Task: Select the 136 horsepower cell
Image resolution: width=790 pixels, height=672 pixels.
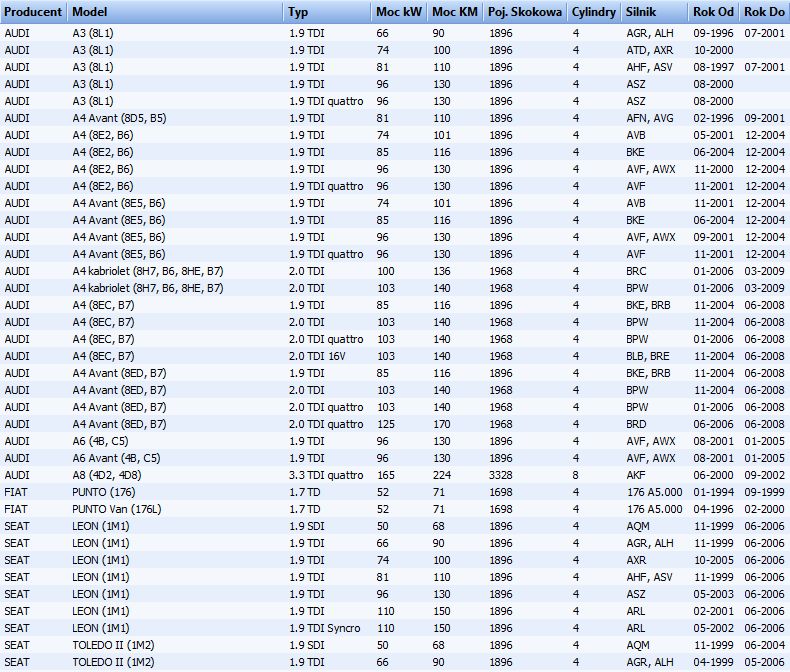Action: [x=442, y=271]
